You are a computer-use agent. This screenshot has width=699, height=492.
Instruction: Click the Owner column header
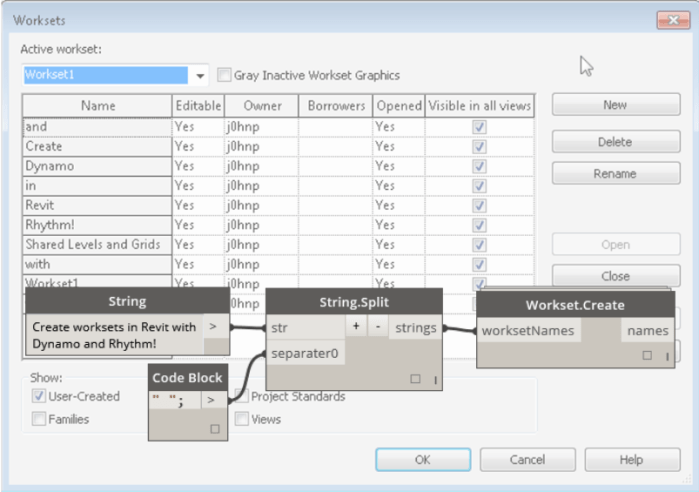261,105
